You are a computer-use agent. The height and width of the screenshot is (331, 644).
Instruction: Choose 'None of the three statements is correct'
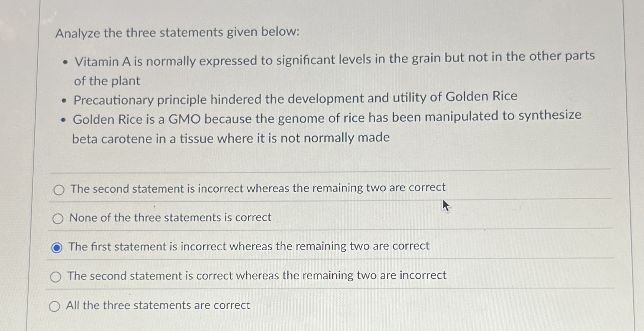pos(58,218)
